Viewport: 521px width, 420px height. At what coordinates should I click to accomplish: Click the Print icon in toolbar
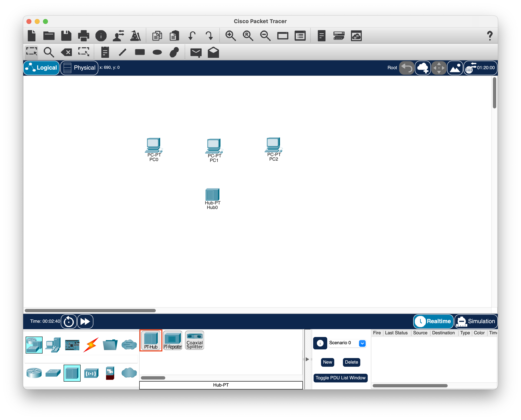[83, 36]
